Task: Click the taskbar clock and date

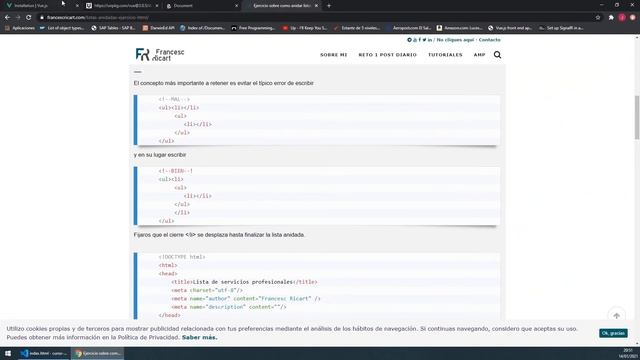Action: 628,353
